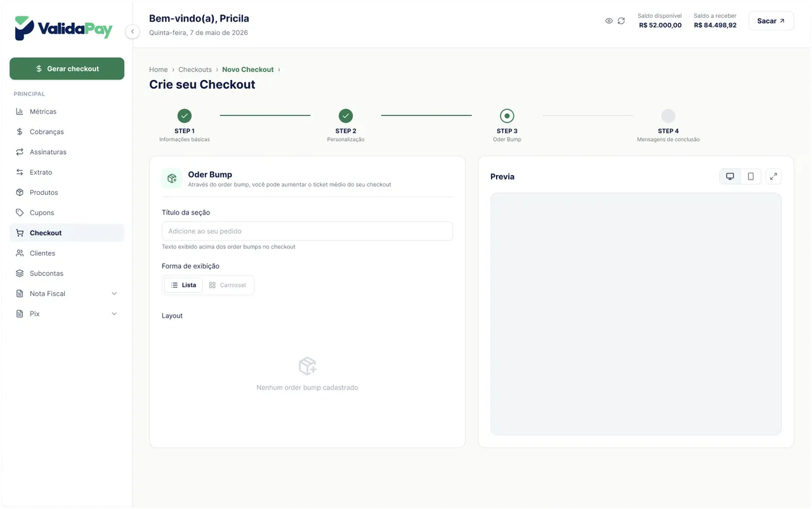This screenshot has width=812, height=509.
Task: Expand preview to fullscreen
Action: pos(773,176)
